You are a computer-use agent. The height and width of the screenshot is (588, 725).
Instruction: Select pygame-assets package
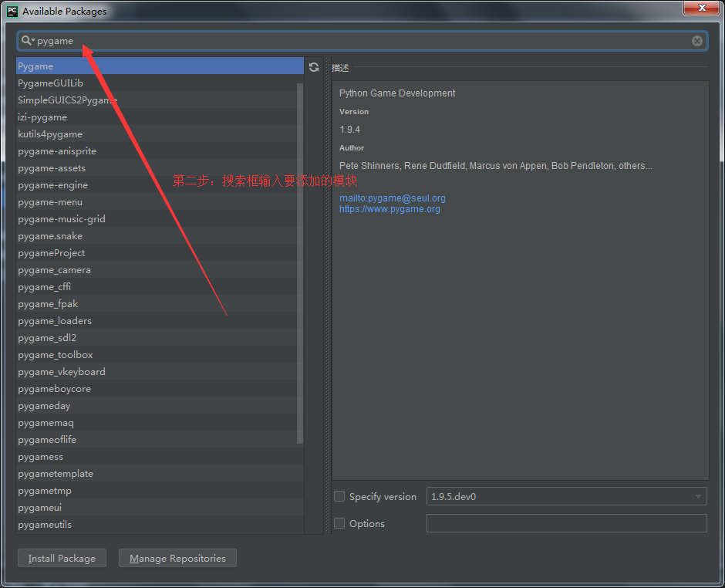[x=160, y=168]
